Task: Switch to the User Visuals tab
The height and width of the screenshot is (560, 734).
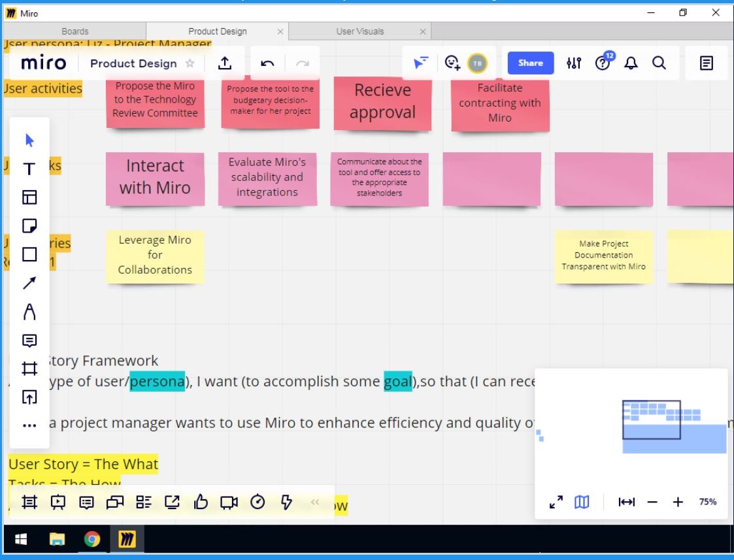Action: coord(360,31)
